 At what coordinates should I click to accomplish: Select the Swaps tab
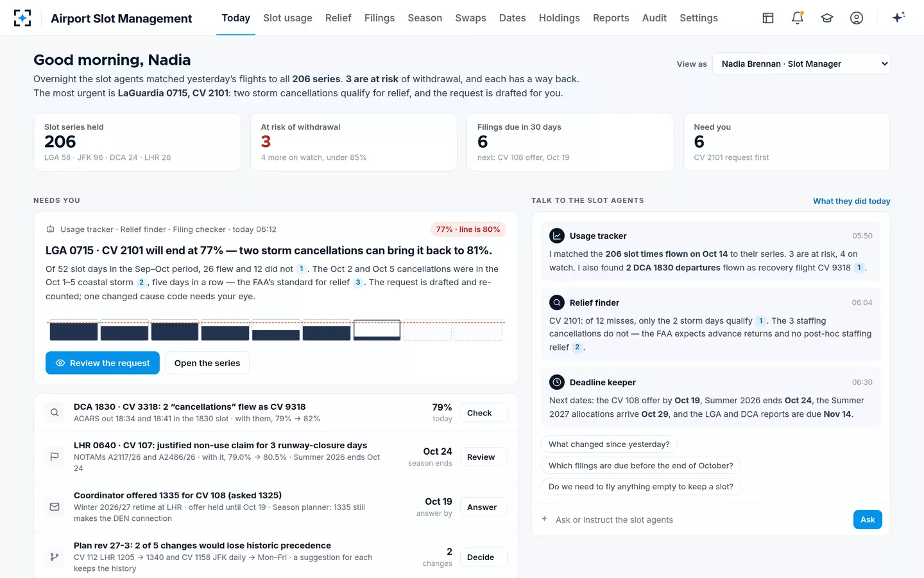(470, 18)
